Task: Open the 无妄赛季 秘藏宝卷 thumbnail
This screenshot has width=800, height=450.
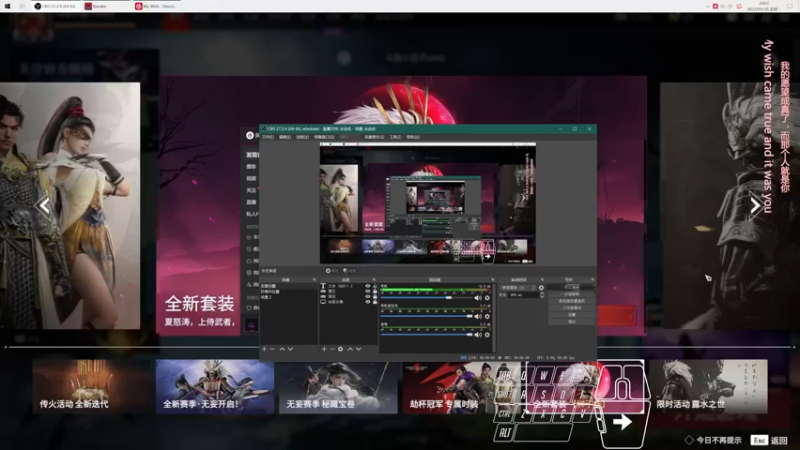Action: (338, 387)
